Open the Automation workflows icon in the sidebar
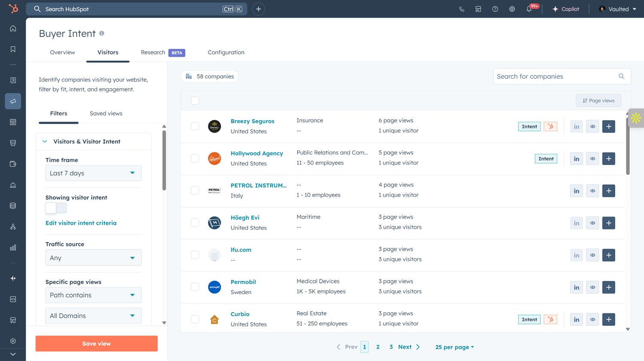 point(13,227)
